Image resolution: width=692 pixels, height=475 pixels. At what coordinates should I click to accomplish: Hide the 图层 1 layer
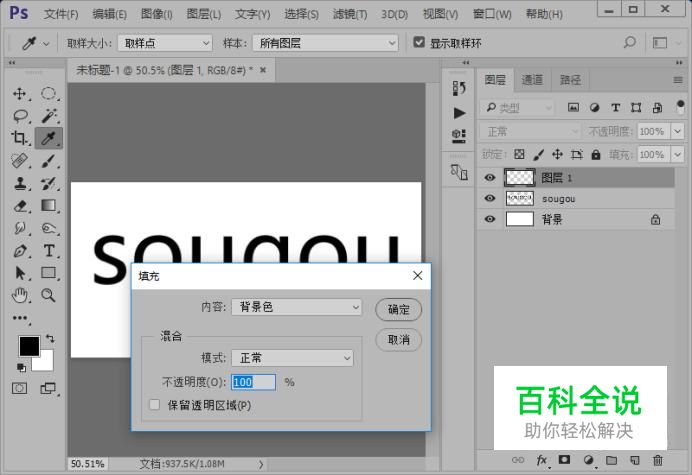(x=490, y=177)
